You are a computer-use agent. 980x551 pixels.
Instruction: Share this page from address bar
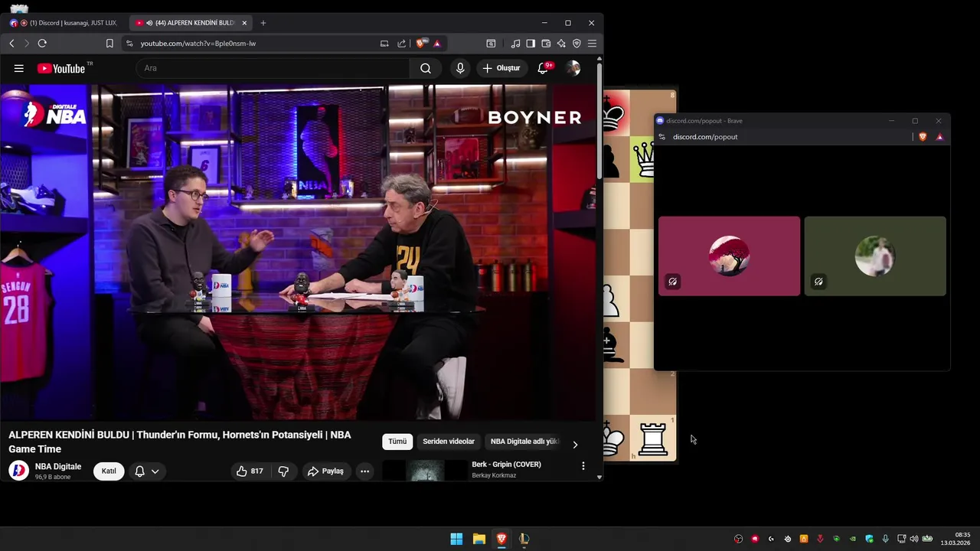(x=402, y=44)
